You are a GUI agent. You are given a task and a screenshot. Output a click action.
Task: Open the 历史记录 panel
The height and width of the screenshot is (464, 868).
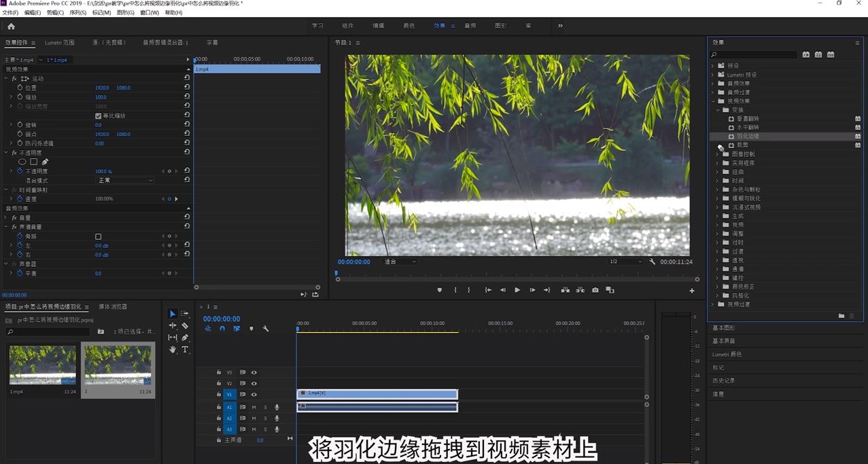click(x=724, y=381)
